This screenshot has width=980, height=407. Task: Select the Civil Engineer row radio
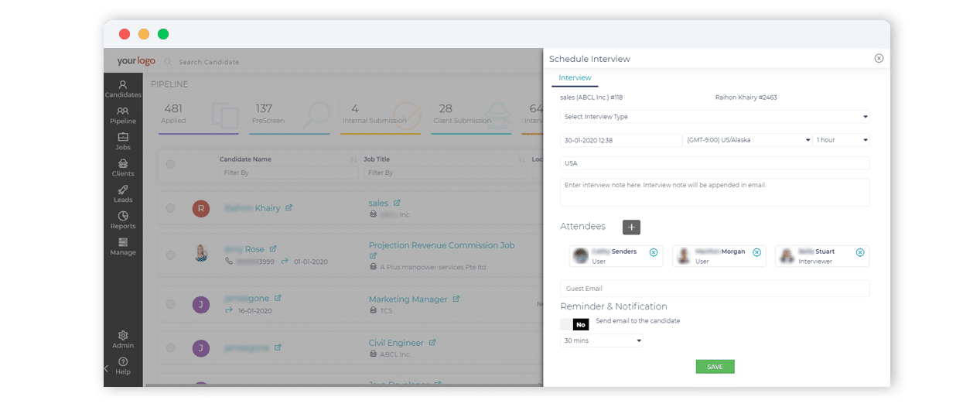click(170, 347)
